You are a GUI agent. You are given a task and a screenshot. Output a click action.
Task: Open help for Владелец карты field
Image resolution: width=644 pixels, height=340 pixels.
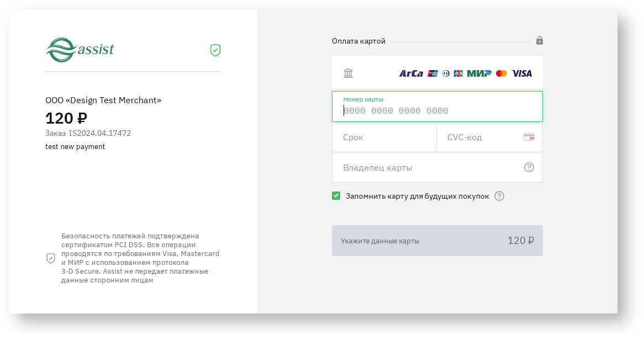pyautogui.click(x=529, y=167)
